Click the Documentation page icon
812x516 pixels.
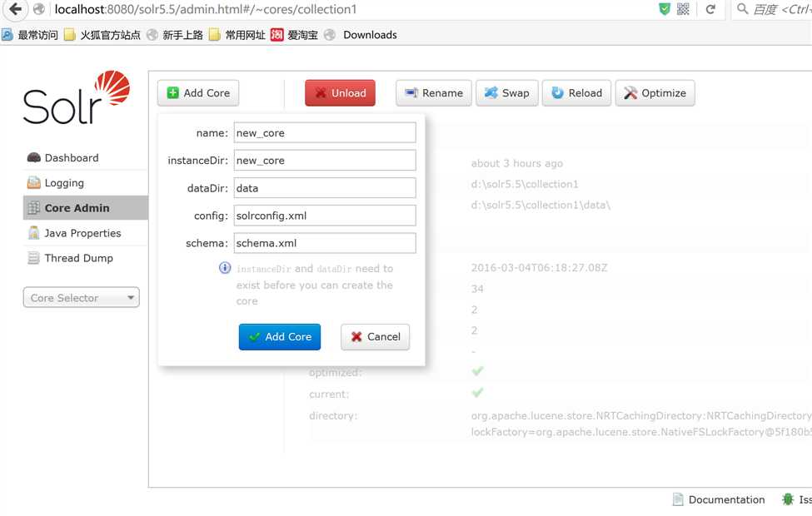678,499
